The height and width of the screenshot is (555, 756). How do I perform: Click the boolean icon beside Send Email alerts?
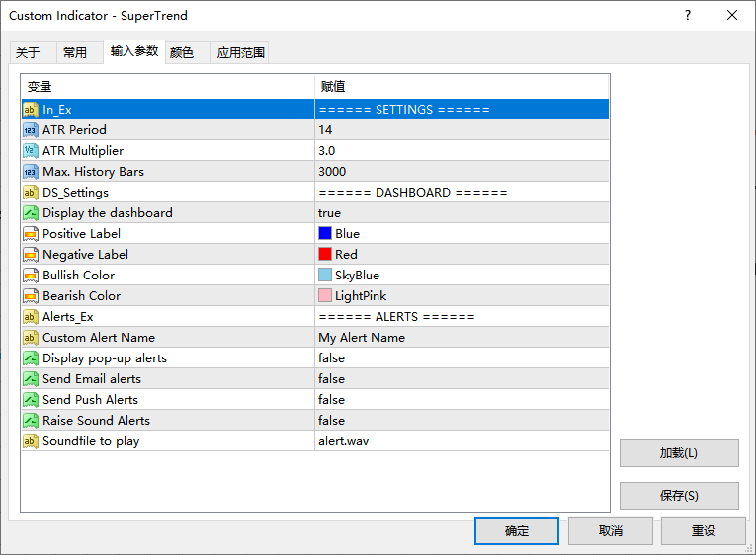[x=31, y=378]
